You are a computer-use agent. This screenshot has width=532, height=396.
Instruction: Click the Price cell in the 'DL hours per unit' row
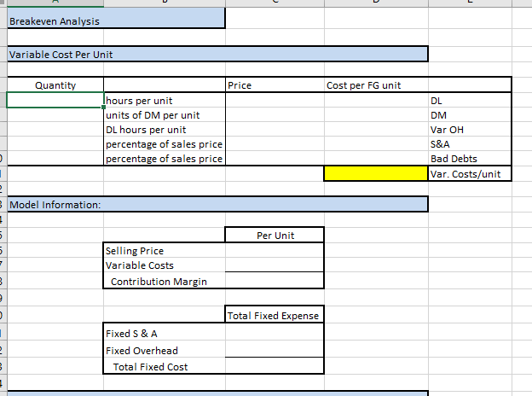275,130
